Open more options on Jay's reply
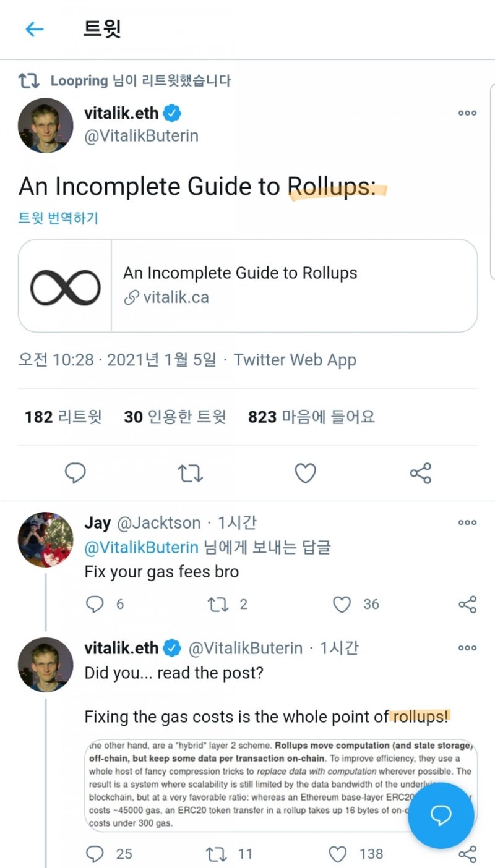Viewport: 495px width, 868px height. [x=467, y=523]
